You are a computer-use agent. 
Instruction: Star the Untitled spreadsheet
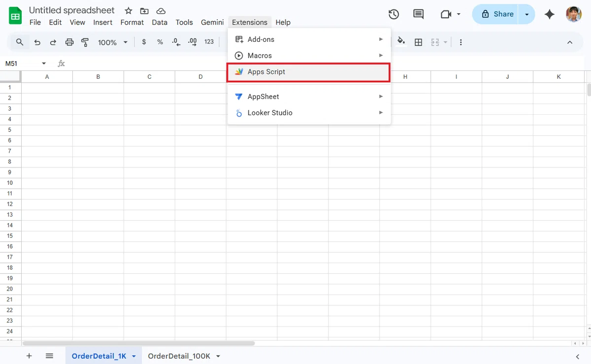(129, 11)
